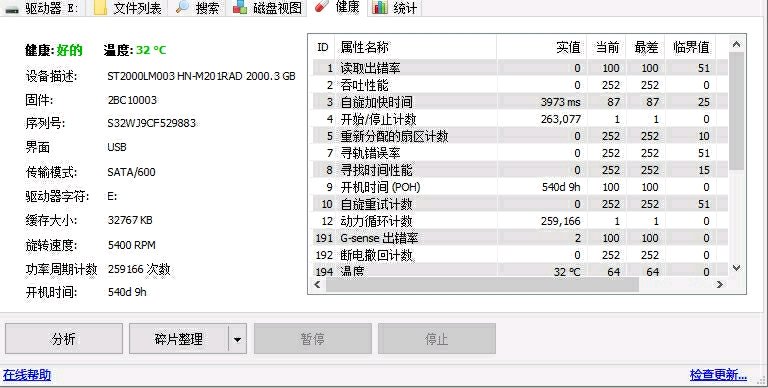Click the SMART table scroll up arrow

pyautogui.click(x=736, y=45)
